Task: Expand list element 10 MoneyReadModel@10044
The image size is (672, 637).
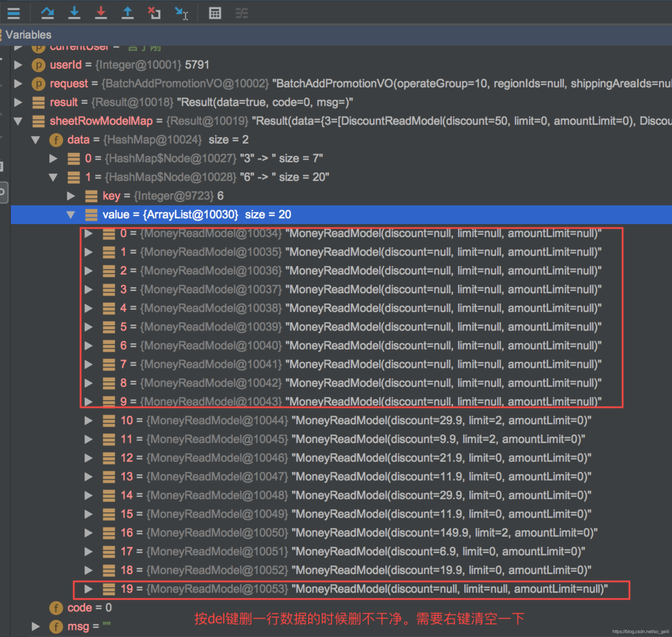Action: [x=88, y=420]
